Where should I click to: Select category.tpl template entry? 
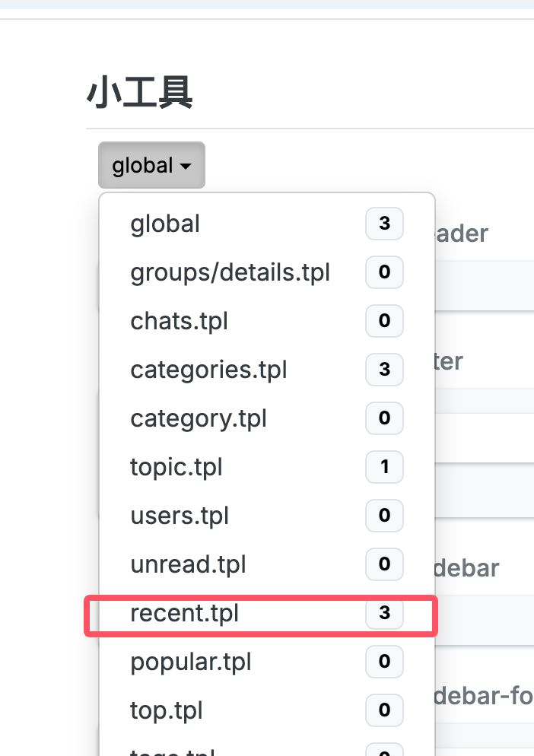pyautogui.click(x=198, y=418)
